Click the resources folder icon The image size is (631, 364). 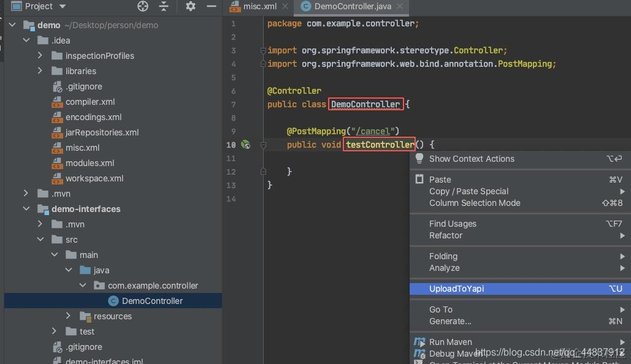point(85,317)
